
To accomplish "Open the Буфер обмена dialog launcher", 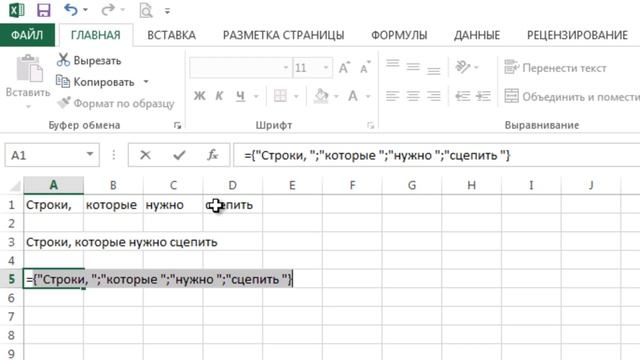I will pos(177,126).
